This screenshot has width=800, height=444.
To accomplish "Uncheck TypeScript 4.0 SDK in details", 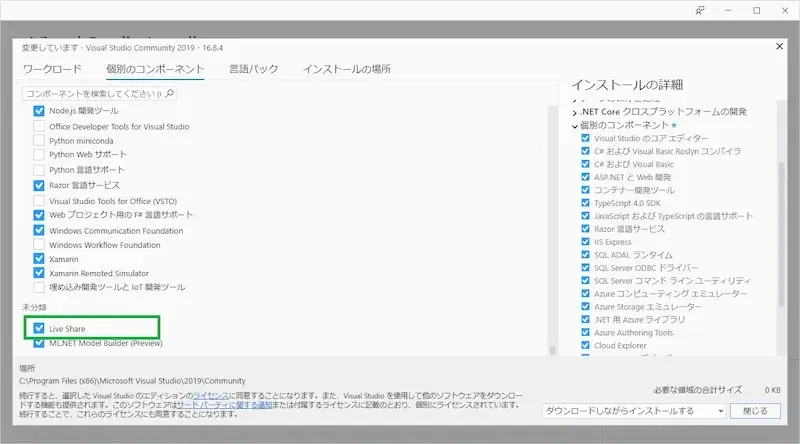I will (585, 203).
